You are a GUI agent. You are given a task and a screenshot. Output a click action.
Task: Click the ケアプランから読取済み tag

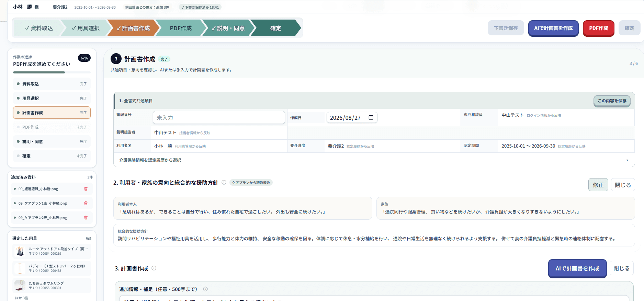point(251,183)
